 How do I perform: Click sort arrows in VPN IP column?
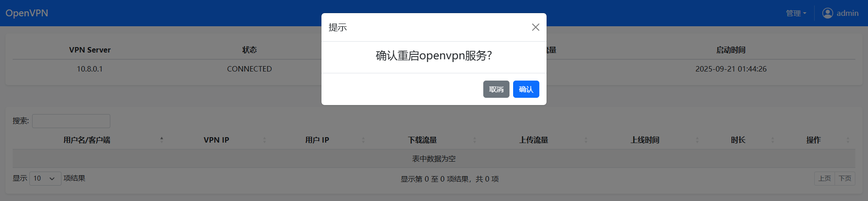click(264, 140)
